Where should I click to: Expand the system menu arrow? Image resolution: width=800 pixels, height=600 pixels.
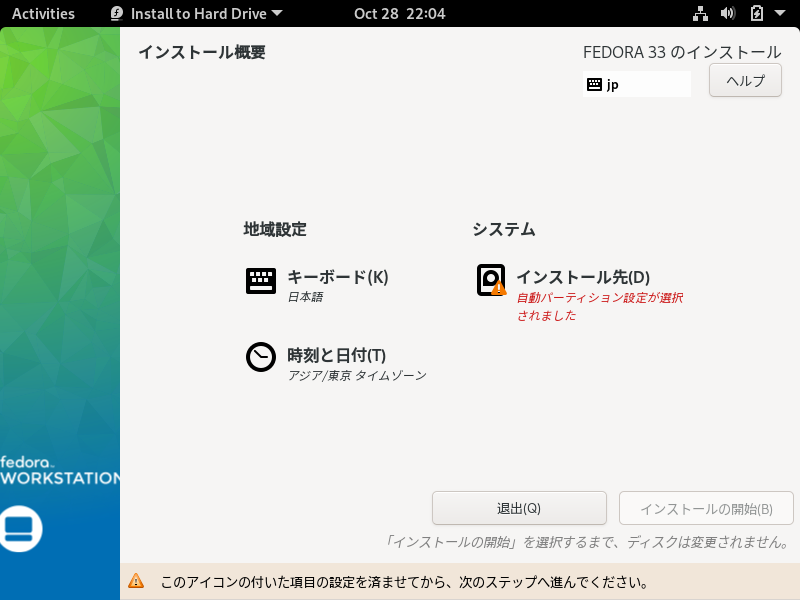pos(780,13)
